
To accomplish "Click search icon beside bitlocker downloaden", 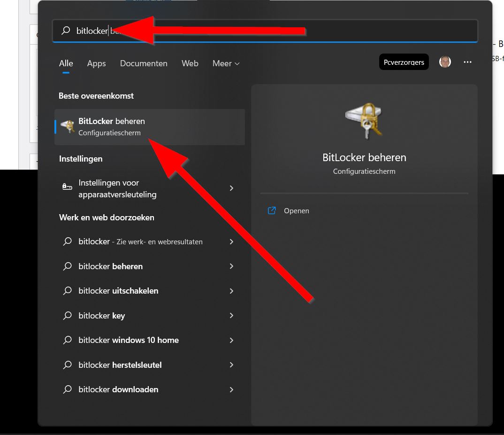I will click(67, 389).
